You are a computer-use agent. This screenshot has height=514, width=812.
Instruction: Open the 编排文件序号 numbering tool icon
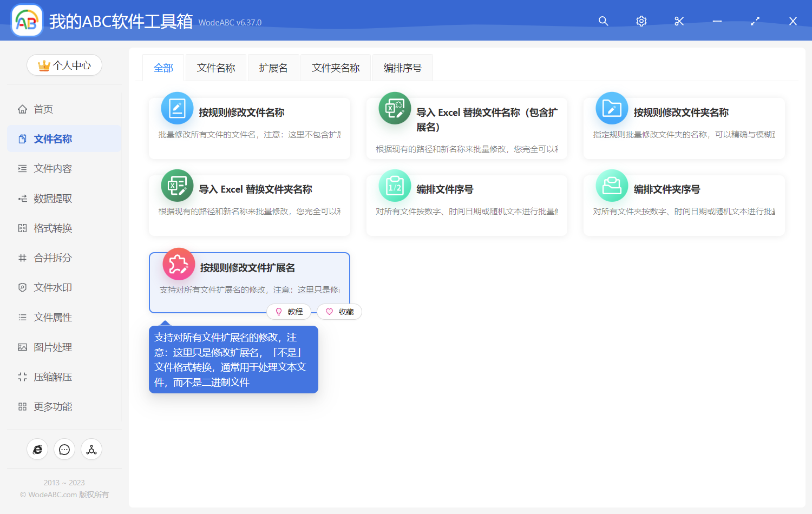point(395,186)
